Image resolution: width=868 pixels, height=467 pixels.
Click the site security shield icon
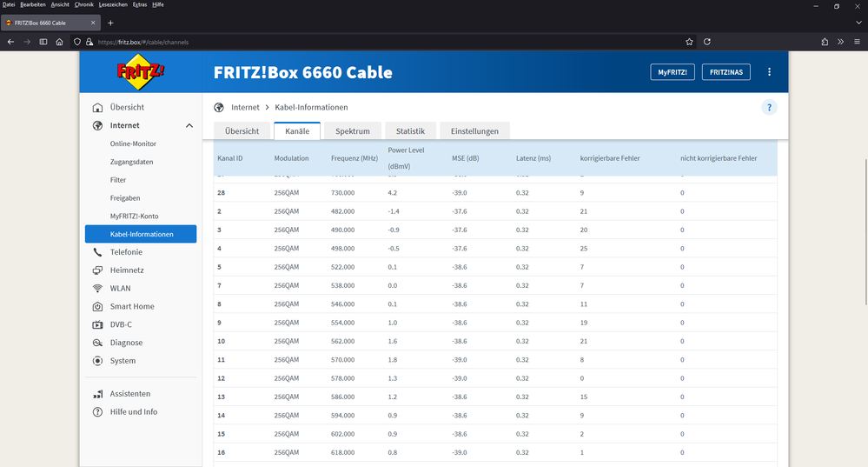pyautogui.click(x=77, y=42)
